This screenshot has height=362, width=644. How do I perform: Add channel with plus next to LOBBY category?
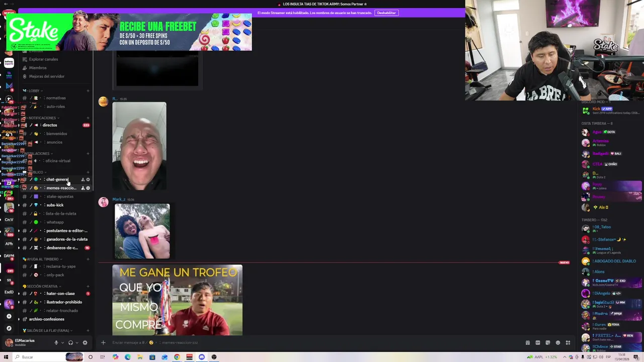[88, 90]
